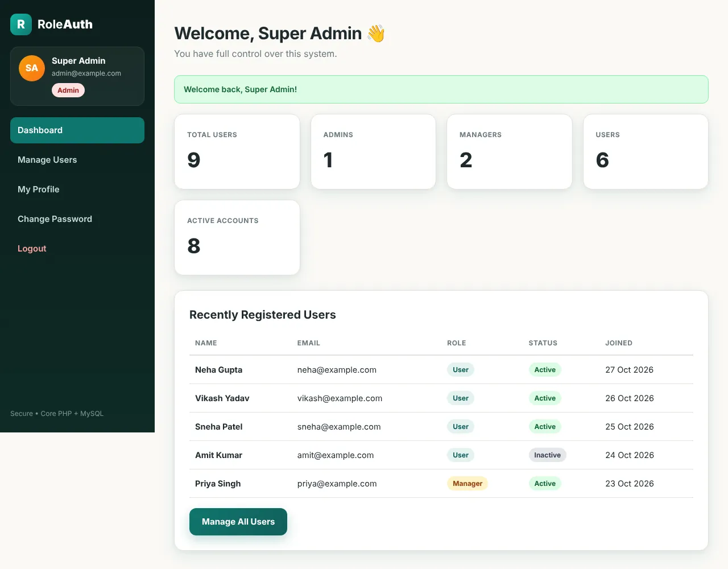Image resolution: width=728 pixels, height=569 pixels.
Task: Click the Neha Gupta name cell
Action: [x=218, y=370]
